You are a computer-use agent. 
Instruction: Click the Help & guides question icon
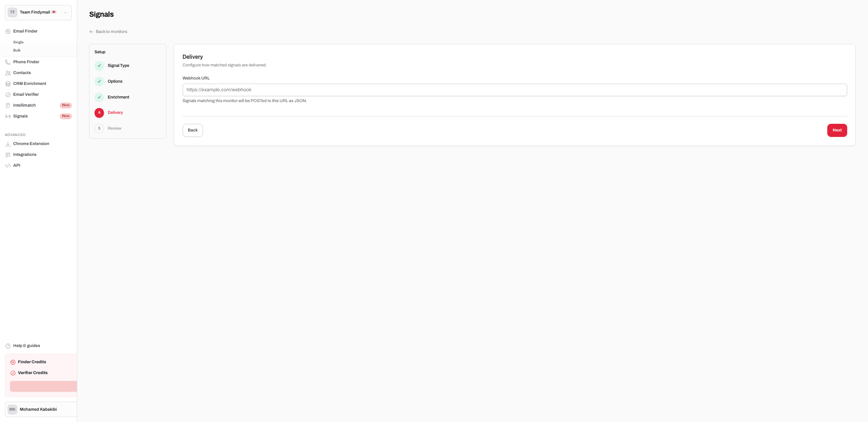point(8,346)
